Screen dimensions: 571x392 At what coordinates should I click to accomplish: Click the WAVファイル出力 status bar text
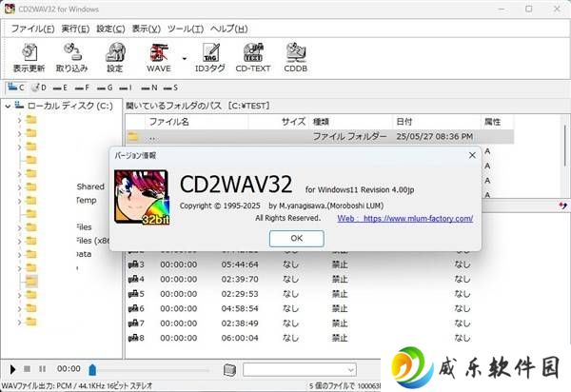[x=77, y=385]
